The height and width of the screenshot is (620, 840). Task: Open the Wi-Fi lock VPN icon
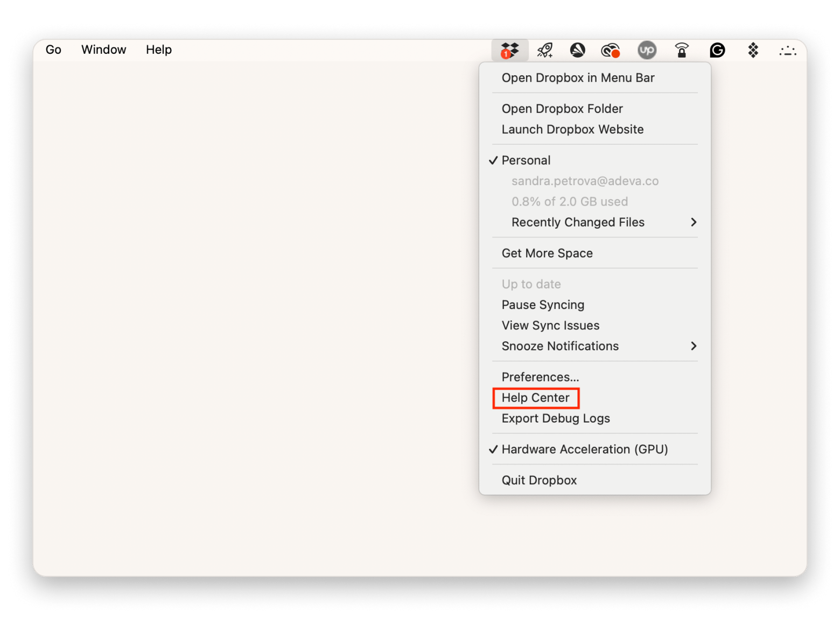point(682,51)
